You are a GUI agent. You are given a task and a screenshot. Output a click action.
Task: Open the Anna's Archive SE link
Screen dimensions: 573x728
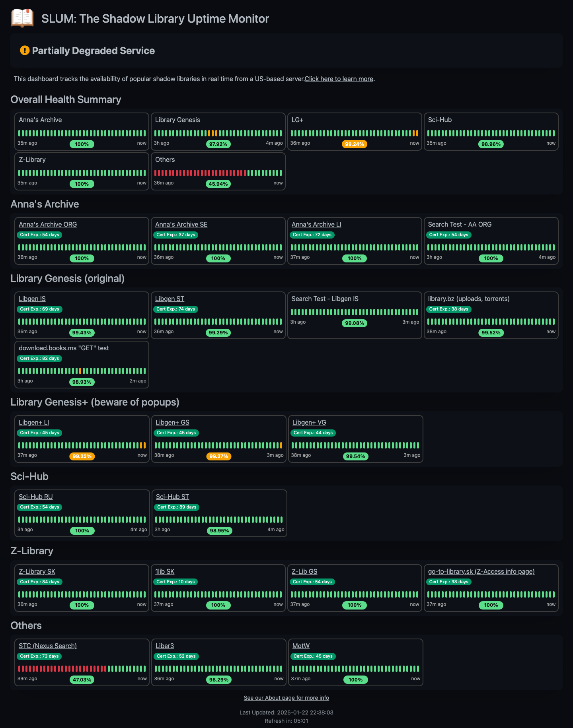(181, 224)
